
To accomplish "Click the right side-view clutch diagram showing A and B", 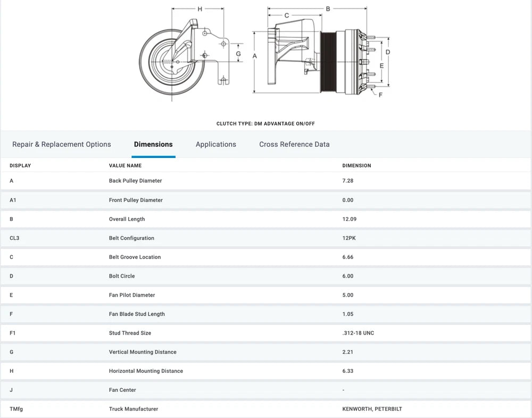I will pos(319,53).
